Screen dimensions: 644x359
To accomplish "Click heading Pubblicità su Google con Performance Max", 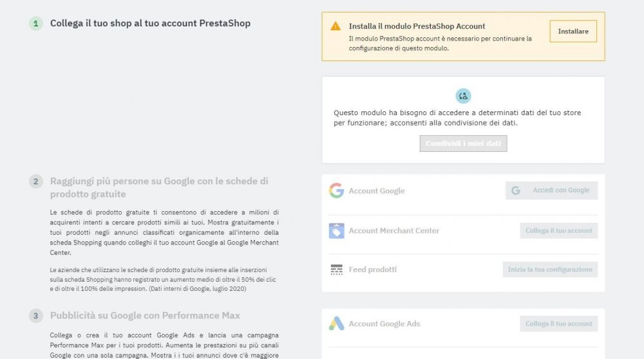I will coord(145,315).
